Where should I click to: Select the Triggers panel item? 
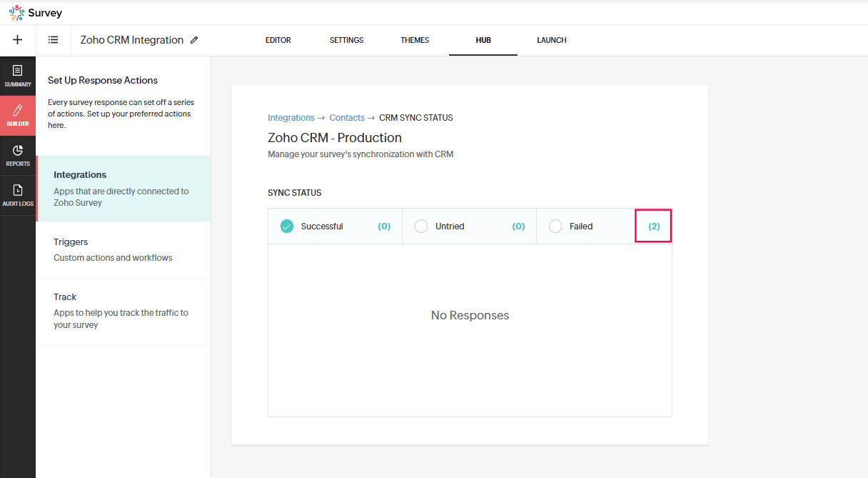point(123,249)
